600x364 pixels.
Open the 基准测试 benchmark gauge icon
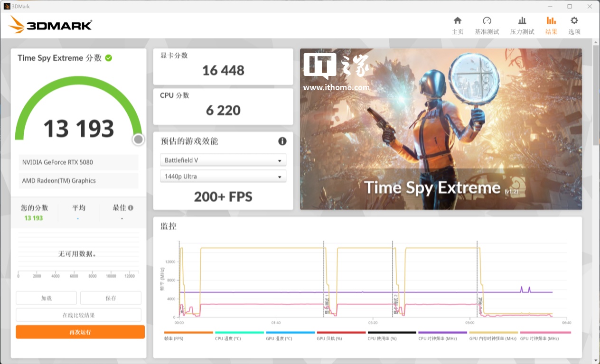487,20
